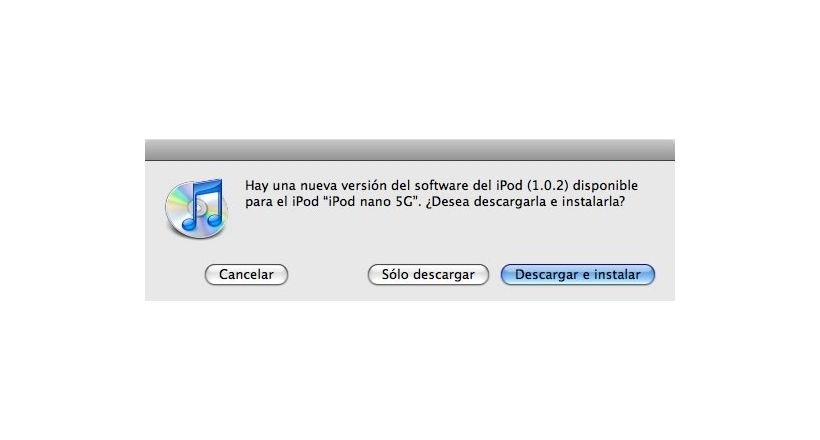Choose Sólo descargar

point(428,275)
